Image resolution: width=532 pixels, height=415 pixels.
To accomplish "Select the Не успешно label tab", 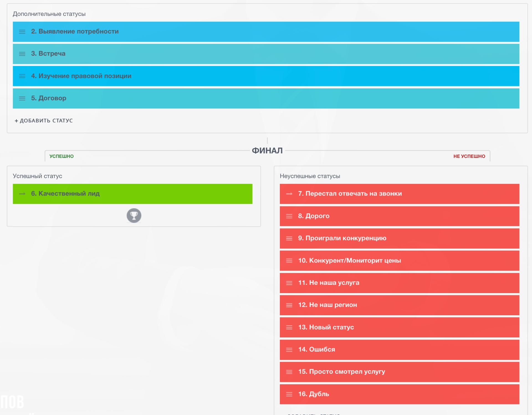I will (x=469, y=156).
